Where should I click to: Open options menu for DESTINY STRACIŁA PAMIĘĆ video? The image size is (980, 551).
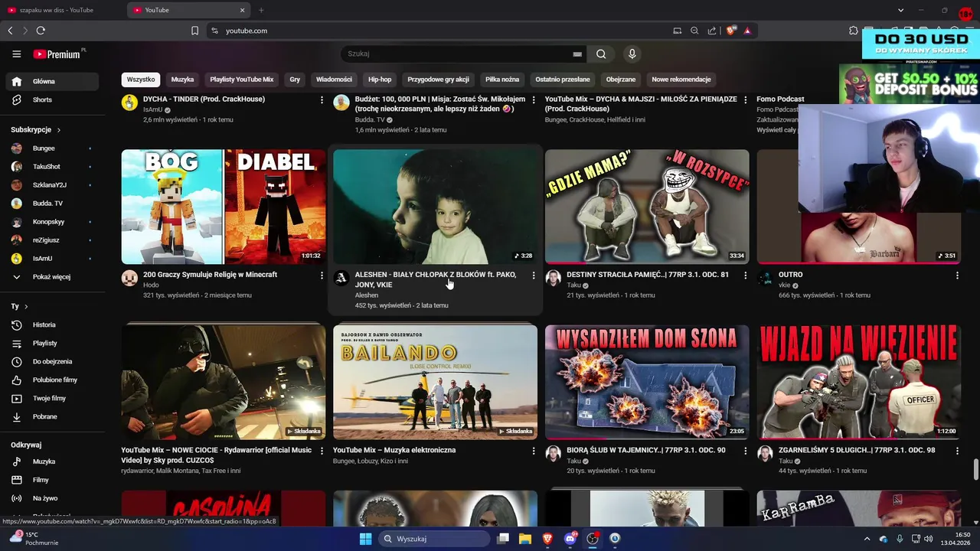coord(746,275)
